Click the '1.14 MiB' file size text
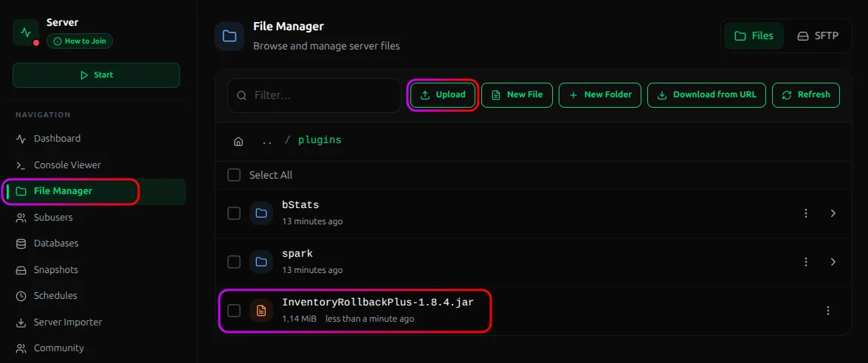Viewport: 868px width, 363px height. click(x=300, y=319)
